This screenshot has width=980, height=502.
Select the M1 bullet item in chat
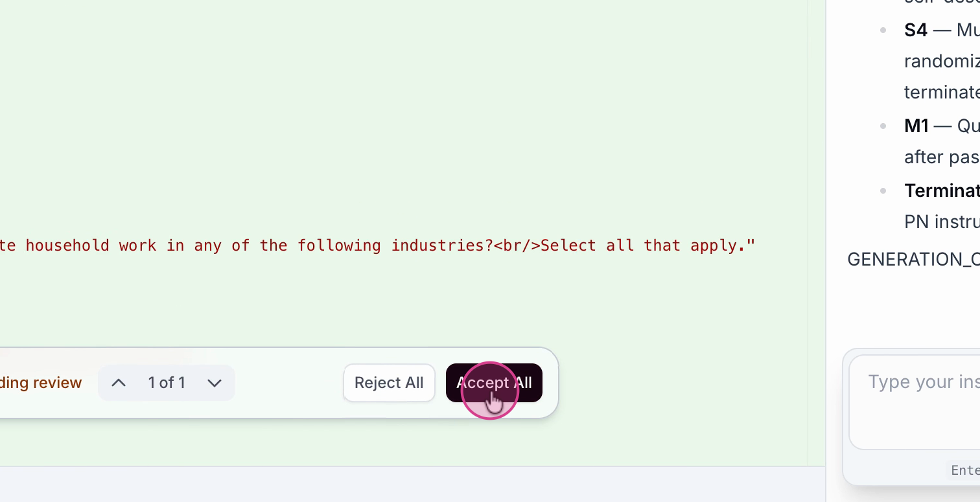pos(916,126)
